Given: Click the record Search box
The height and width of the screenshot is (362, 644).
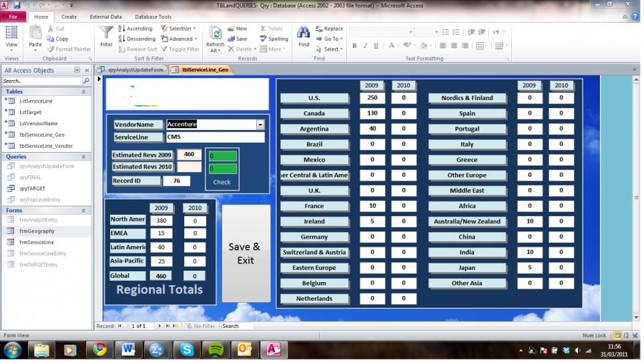Looking at the screenshot, I should coord(238,326).
